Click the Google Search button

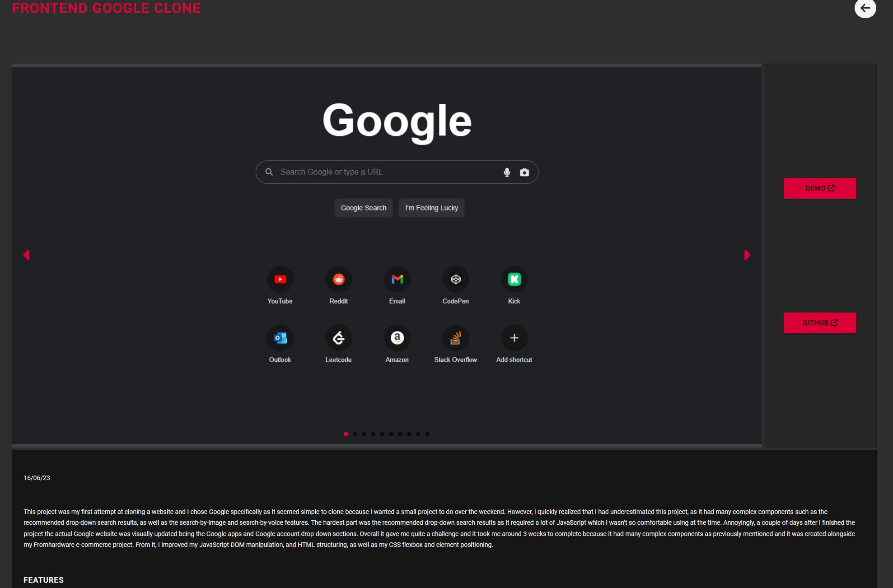point(364,208)
